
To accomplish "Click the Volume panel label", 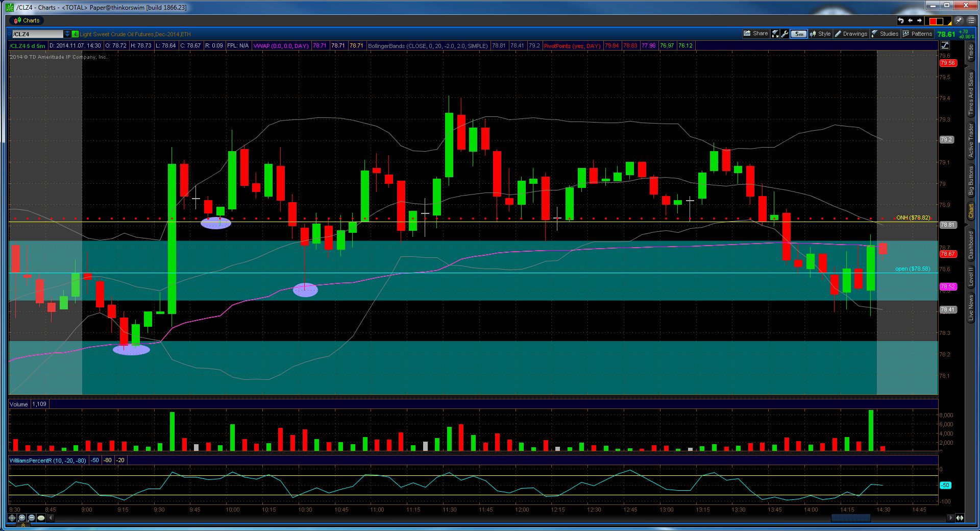I will (x=19, y=404).
